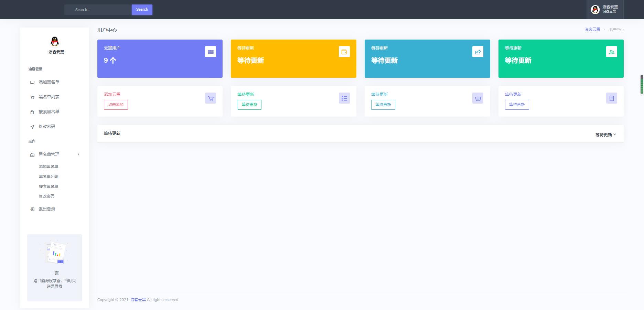Viewport: 644px width, 310px height.
Task: Click the penguin avatar in sidebar
Action: pyautogui.click(x=55, y=42)
